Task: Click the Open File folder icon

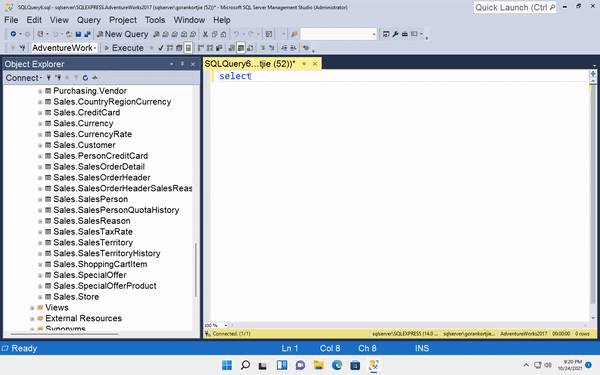Action: click(69, 34)
